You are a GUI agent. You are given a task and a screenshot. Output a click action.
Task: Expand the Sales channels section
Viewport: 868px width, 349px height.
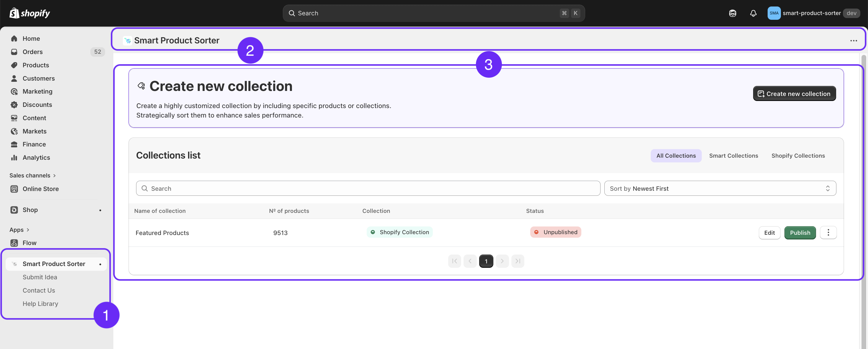click(33, 175)
